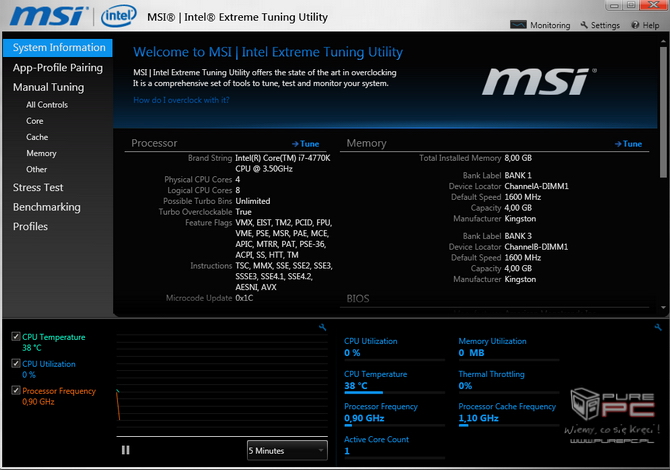Open Settings via the wrench icon
The height and width of the screenshot is (470, 670).
pyautogui.click(x=584, y=25)
